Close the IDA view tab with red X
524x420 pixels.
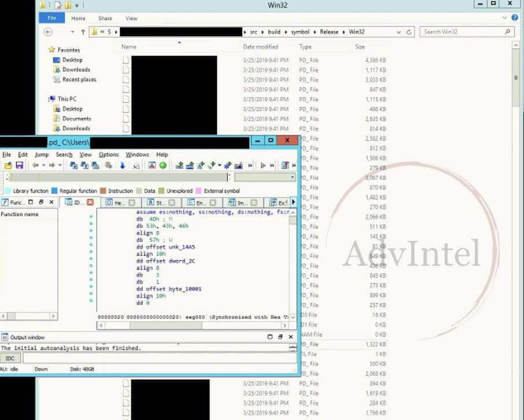(90, 202)
